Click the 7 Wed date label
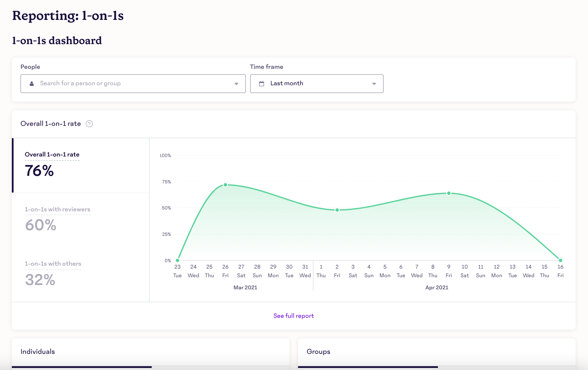 click(417, 271)
